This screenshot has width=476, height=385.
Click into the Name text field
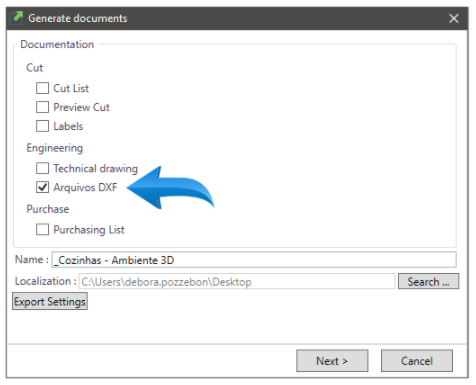pyautogui.click(x=254, y=260)
